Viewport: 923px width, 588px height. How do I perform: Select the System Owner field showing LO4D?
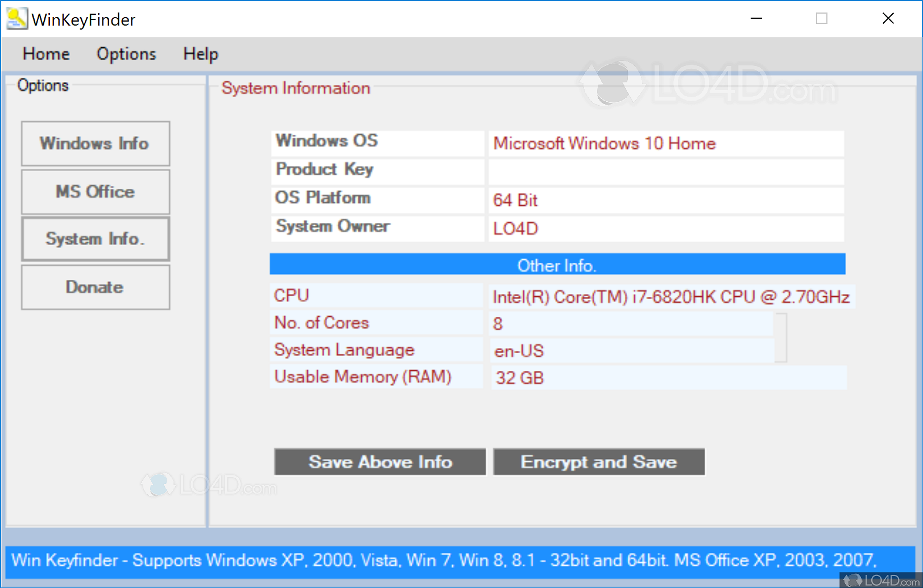[665, 229]
